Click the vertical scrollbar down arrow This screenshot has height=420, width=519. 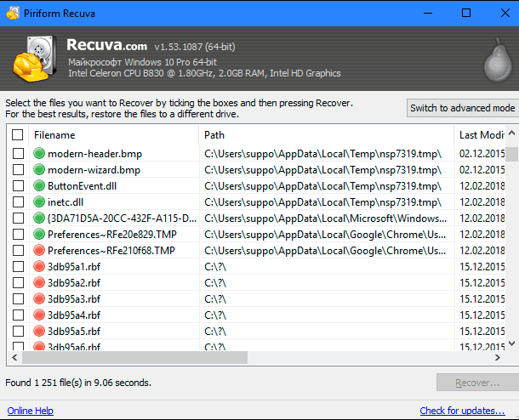[x=511, y=343]
